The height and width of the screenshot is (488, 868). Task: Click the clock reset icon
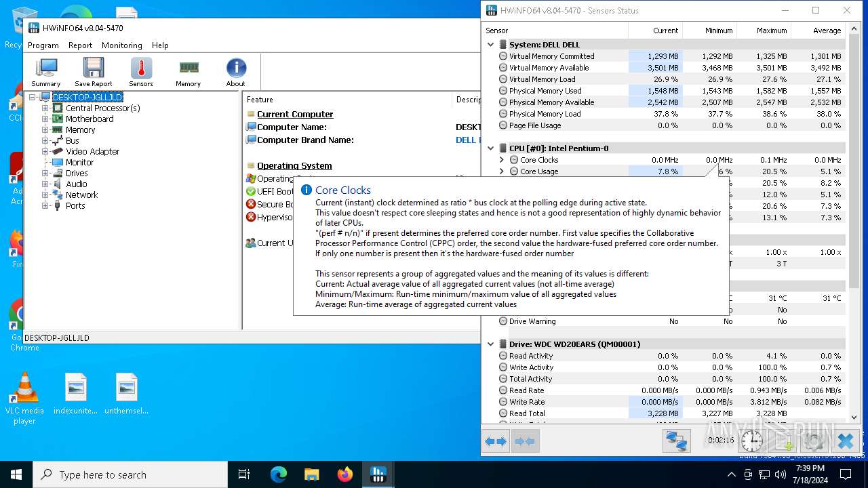click(751, 441)
